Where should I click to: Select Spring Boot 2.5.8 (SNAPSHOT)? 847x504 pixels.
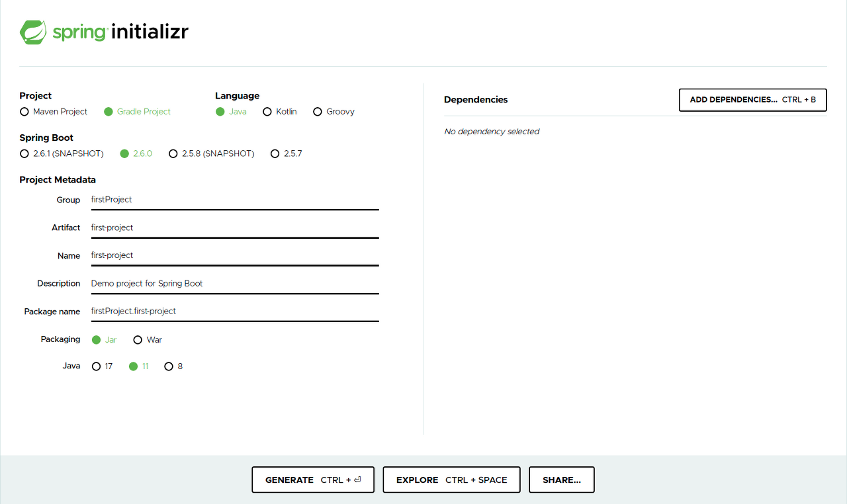[211, 153]
